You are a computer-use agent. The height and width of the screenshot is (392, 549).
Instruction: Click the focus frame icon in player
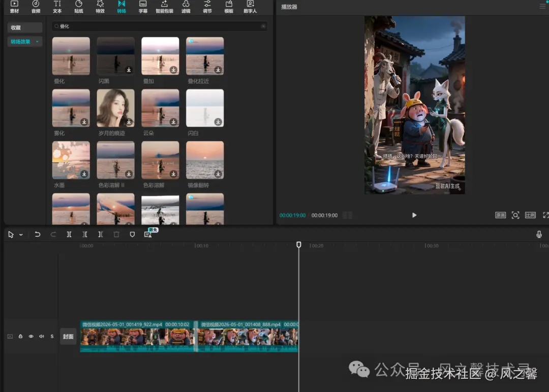tap(515, 215)
